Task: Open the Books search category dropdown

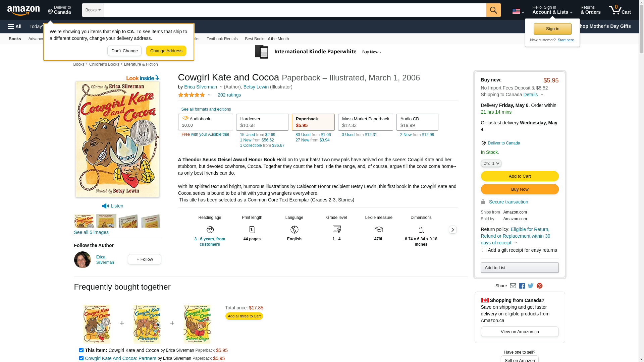Action: point(93,10)
